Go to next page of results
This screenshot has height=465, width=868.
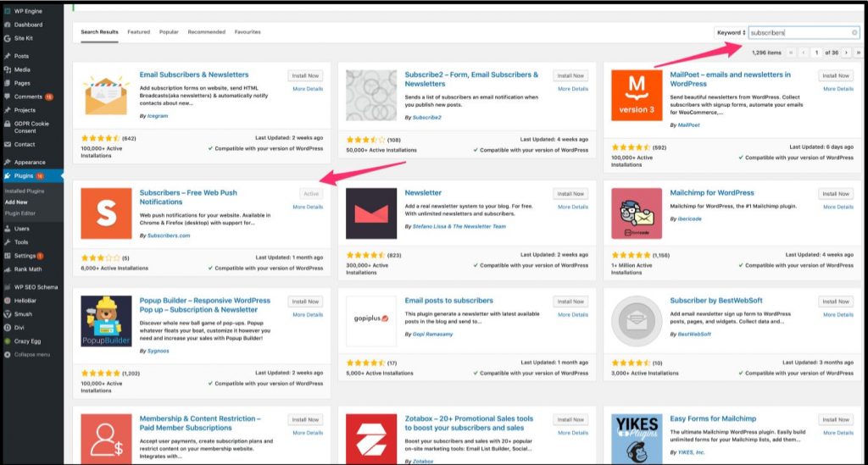click(846, 53)
